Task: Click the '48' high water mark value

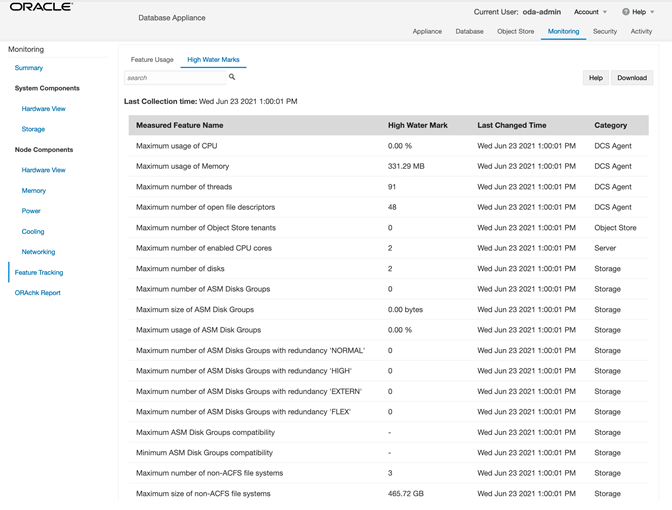Action: [x=392, y=207]
